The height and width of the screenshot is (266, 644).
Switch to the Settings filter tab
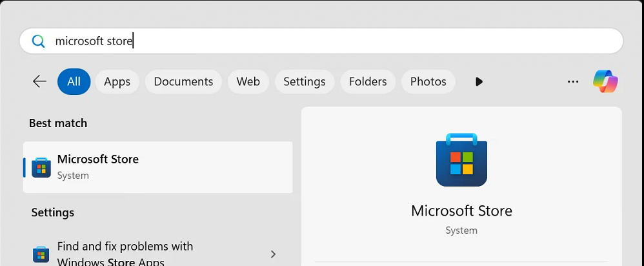(305, 81)
